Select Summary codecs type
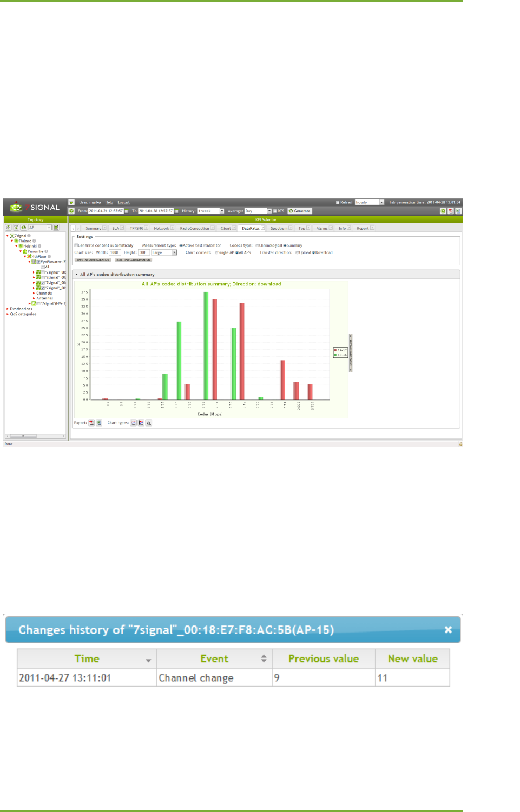The height and width of the screenshot is (812, 520). 285,245
